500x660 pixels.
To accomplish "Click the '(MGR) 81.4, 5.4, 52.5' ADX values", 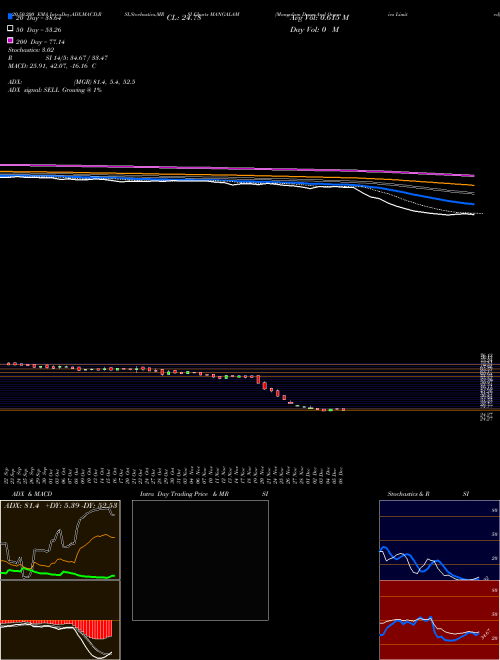I will point(104,82).
